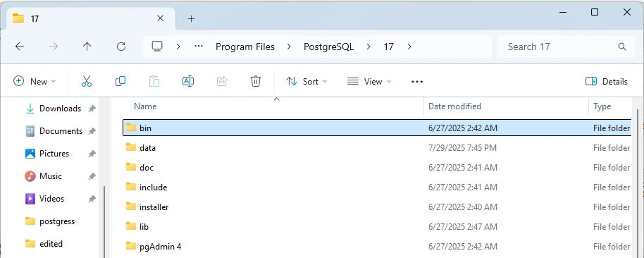Toggle the Details pane
The image size is (644, 258).
(x=606, y=81)
